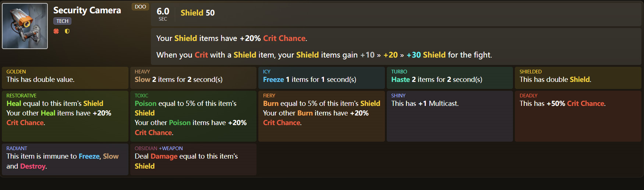Click the Shield 50 stat text
This screenshot has height=190, width=644.
point(198,13)
